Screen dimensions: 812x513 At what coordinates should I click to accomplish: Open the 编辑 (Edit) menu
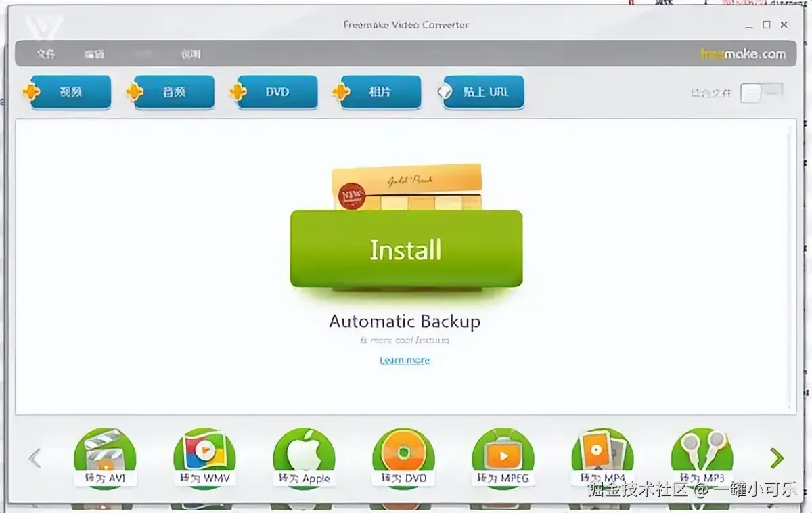pyautogui.click(x=95, y=54)
